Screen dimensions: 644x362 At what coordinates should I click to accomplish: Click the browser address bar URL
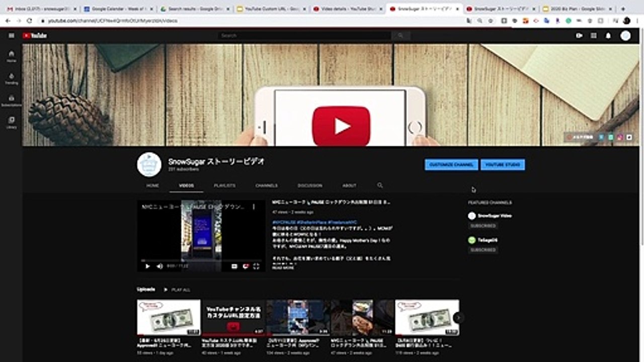tap(113, 21)
